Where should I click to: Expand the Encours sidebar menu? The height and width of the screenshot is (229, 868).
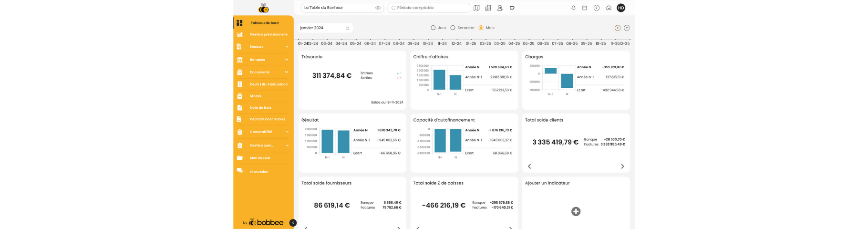(287, 47)
